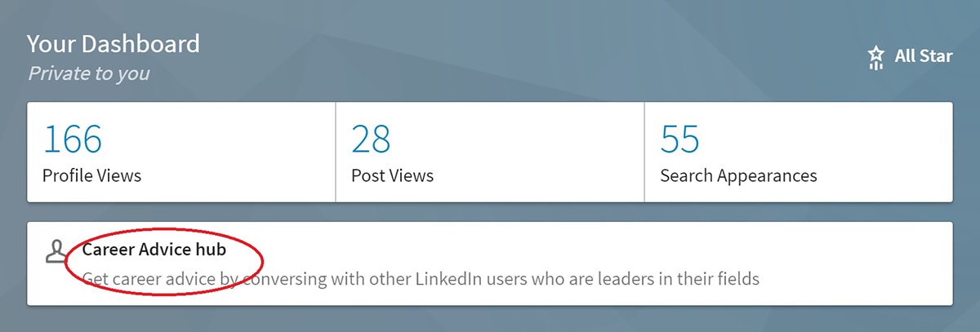Viewport: 980px width, 332px height.
Task: Open the Profile Views label
Action: pyautogui.click(x=91, y=175)
